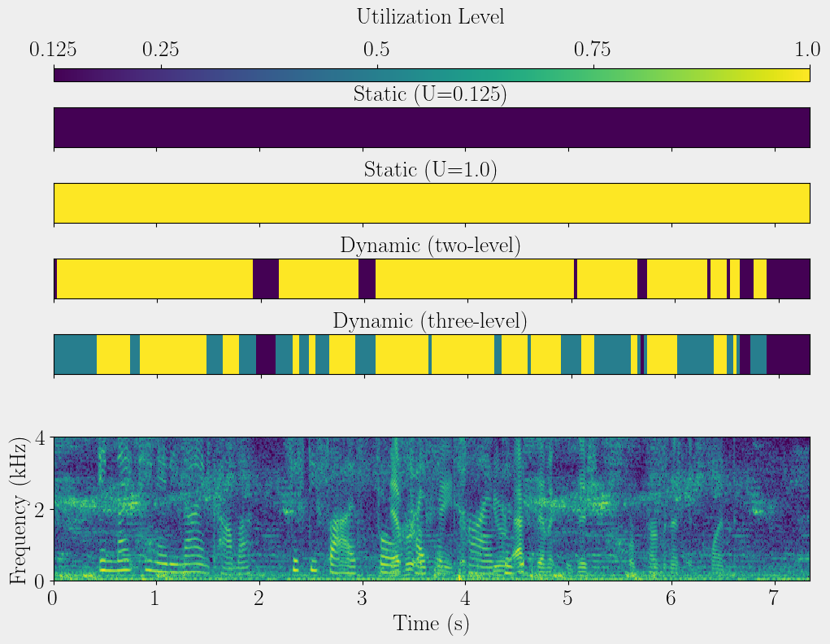Click the first teal segment of three-level bar

[75, 354]
